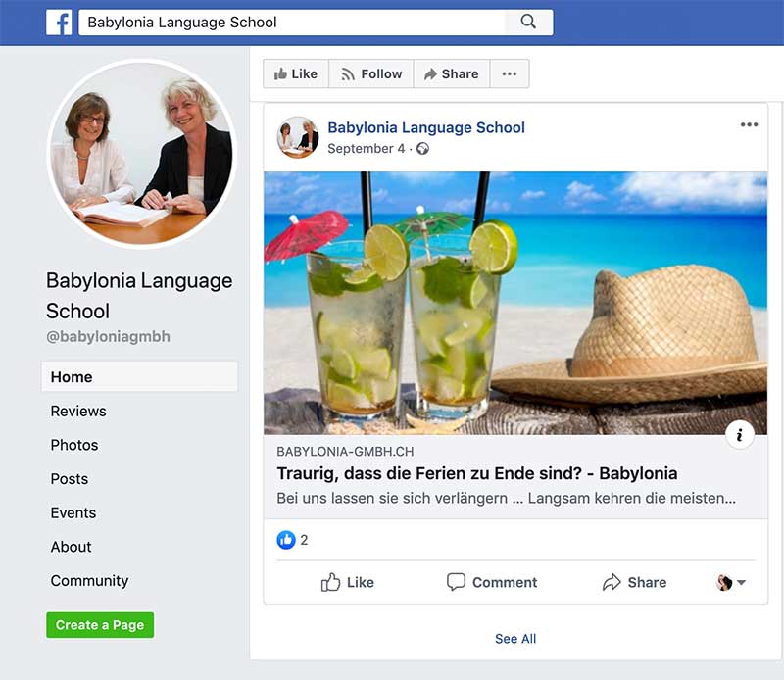Click the small page avatar in post header
Viewport: 784px width, 680px height.
(297, 137)
